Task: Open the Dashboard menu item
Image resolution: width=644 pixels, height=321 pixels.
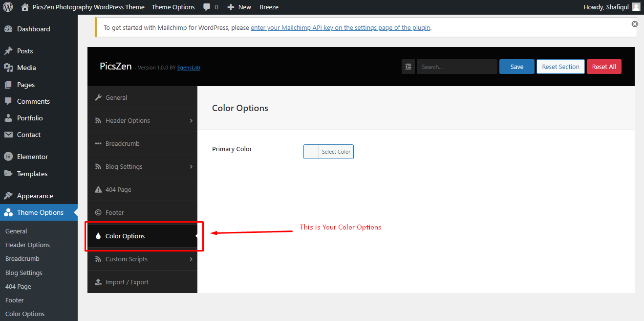Action: (39, 29)
